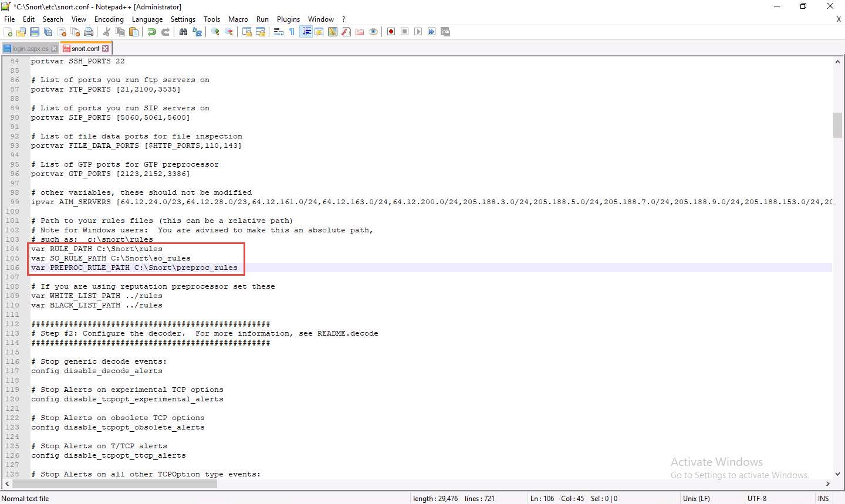Toggle INS insert mode in status bar

(823, 499)
